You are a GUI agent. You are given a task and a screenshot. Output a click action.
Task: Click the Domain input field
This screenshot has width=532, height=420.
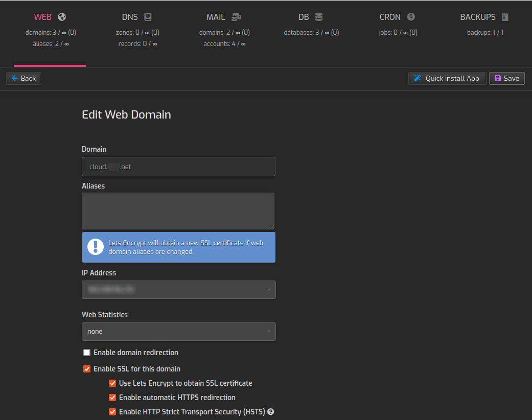(178, 167)
